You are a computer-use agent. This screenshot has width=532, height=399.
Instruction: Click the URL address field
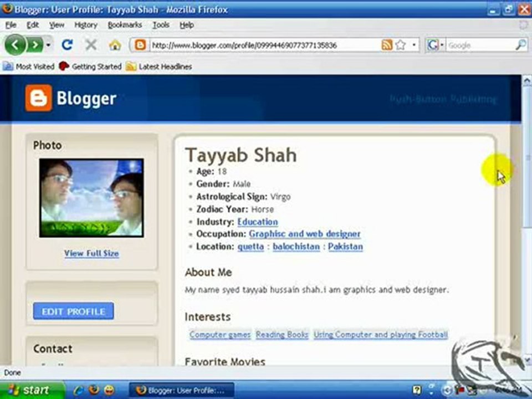(x=265, y=45)
